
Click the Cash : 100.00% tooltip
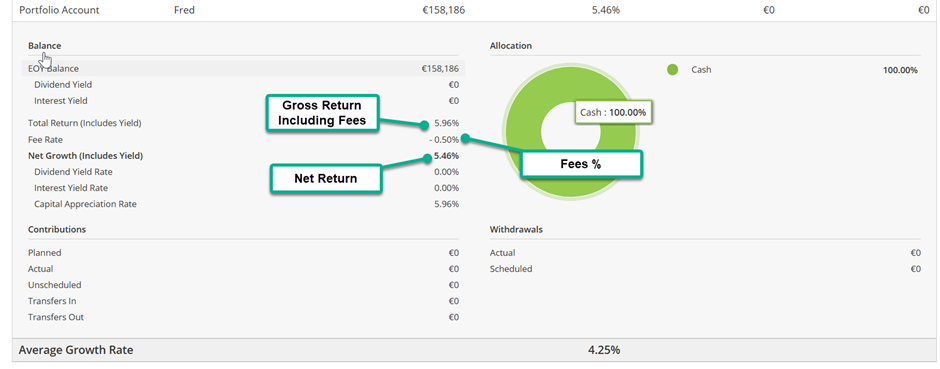pyautogui.click(x=613, y=113)
